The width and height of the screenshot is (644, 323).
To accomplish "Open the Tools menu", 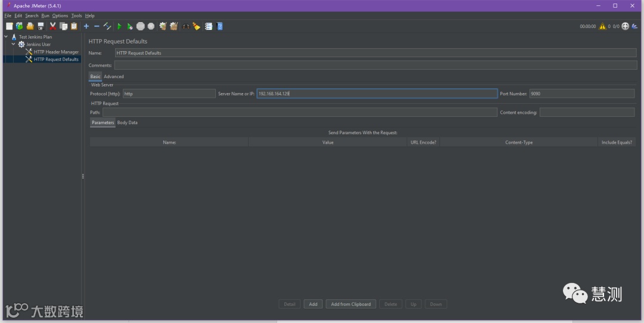I will pyautogui.click(x=76, y=15).
